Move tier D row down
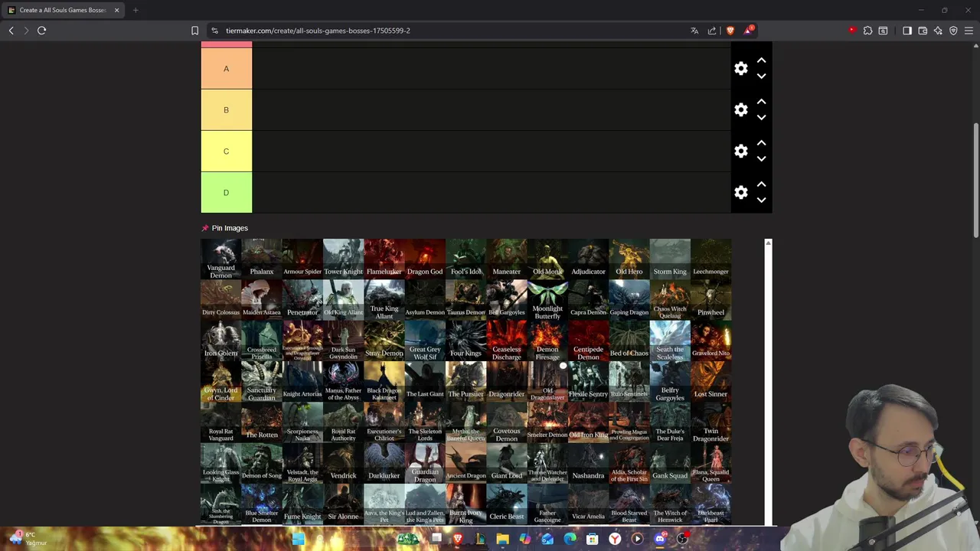Image resolution: width=980 pixels, height=551 pixels. click(x=761, y=200)
